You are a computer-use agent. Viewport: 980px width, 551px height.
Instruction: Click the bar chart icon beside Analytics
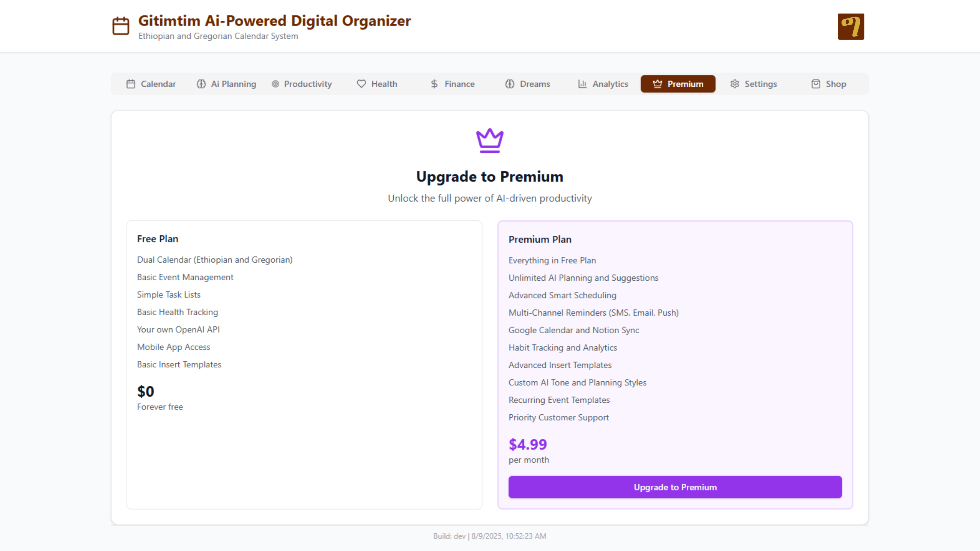(x=582, y=84)
